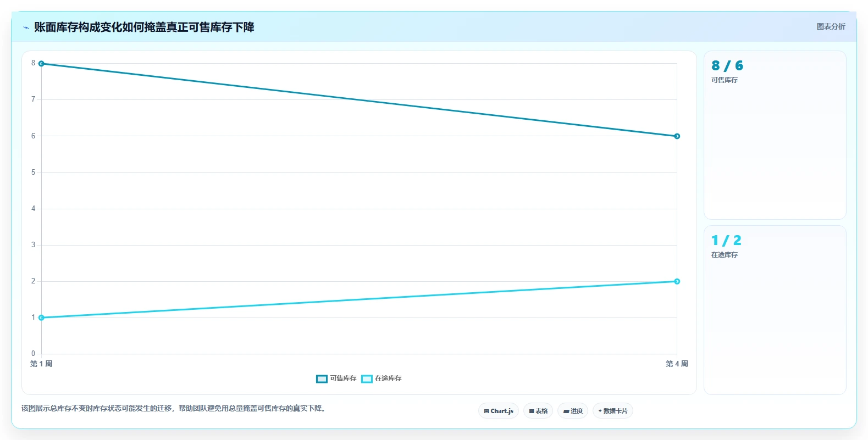Screen dimensions: 868x440
Task: Click the 8 / 6 stat value
Action: pos(727,66)
